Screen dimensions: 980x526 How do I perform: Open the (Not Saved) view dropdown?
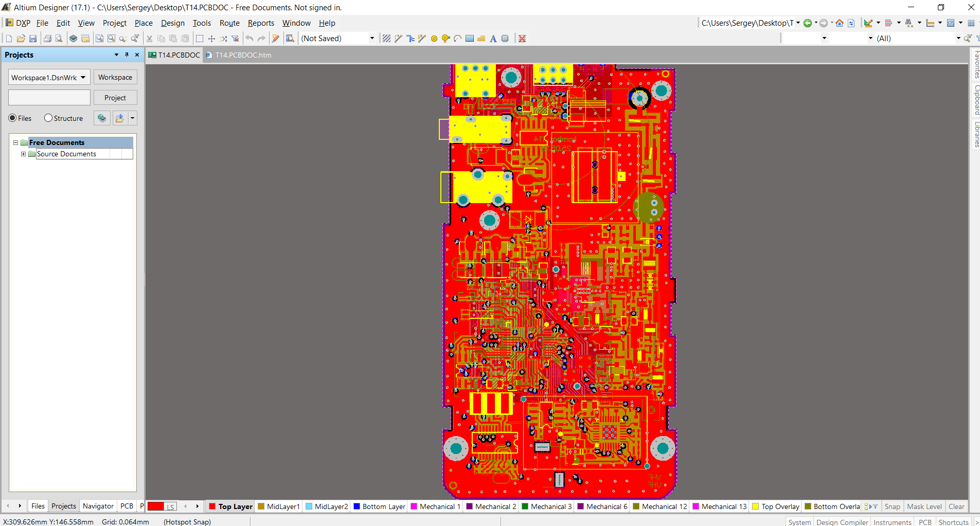click(x=372, y=39)
